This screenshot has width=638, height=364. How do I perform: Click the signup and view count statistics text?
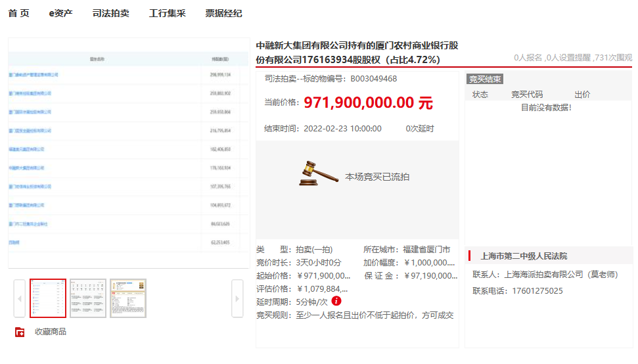pyautogui.click(x=573, y=57)
